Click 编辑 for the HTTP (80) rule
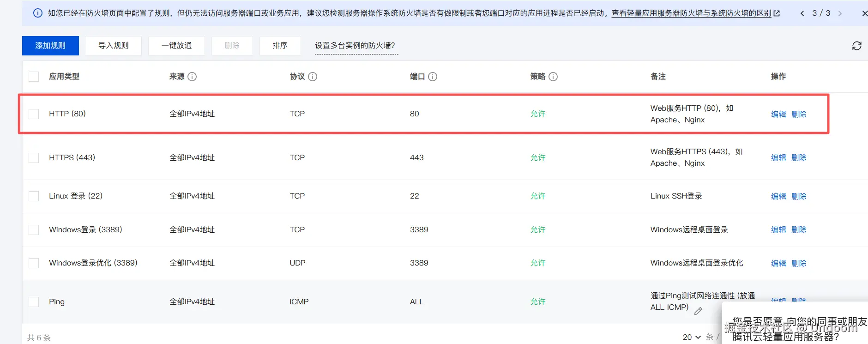 tap(778, 114)
